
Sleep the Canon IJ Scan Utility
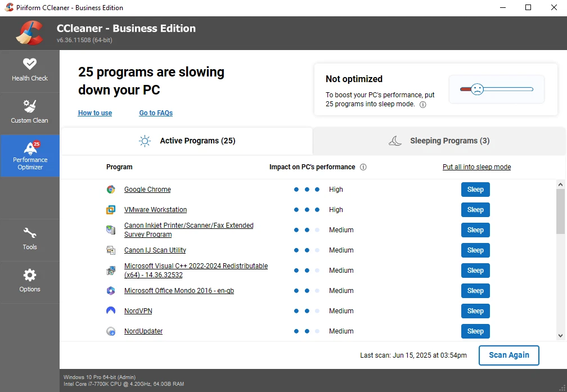[475, 250]
